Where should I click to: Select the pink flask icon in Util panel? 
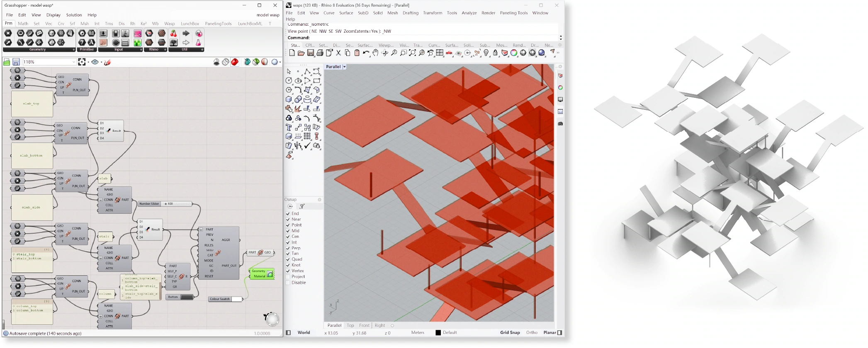pyautogui.click(x=198, y=42)
